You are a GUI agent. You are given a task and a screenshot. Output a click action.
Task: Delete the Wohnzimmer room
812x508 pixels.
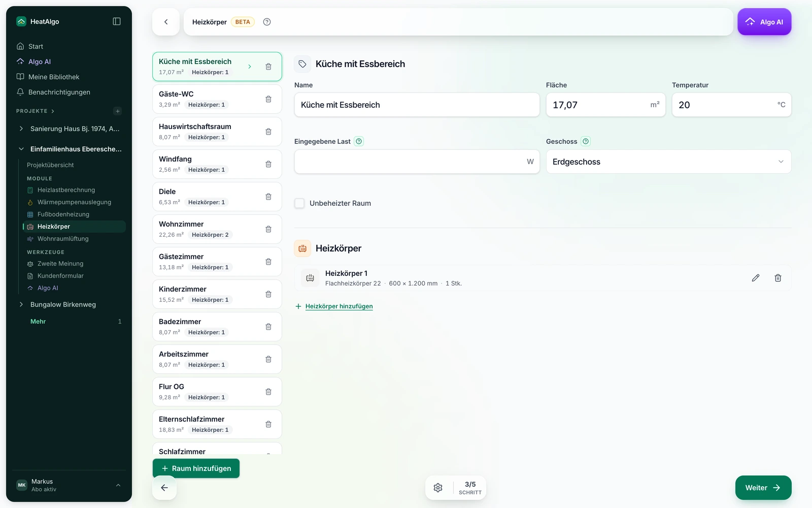point(268,229)
